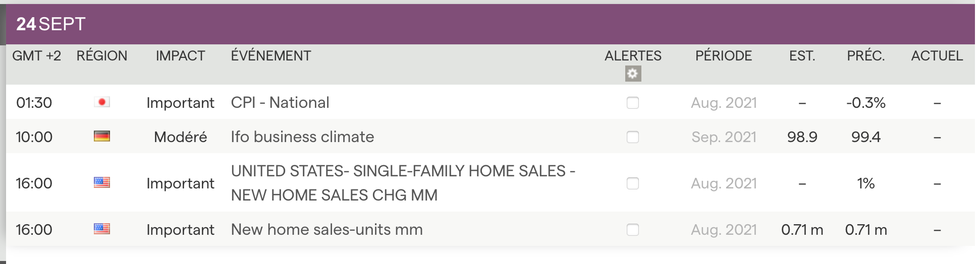Select the PÉRIODE column header
The image size is (980, 264).
click(x=723, y=56)
